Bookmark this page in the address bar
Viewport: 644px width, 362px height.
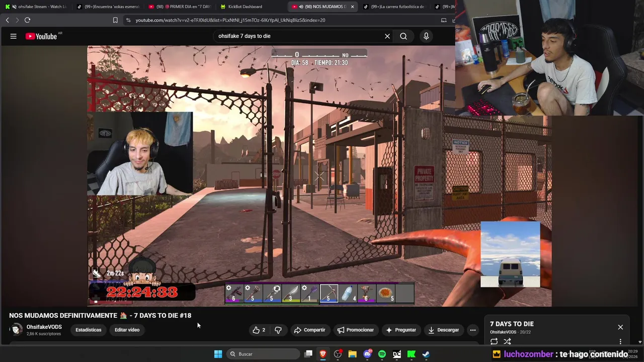[115, 20]
